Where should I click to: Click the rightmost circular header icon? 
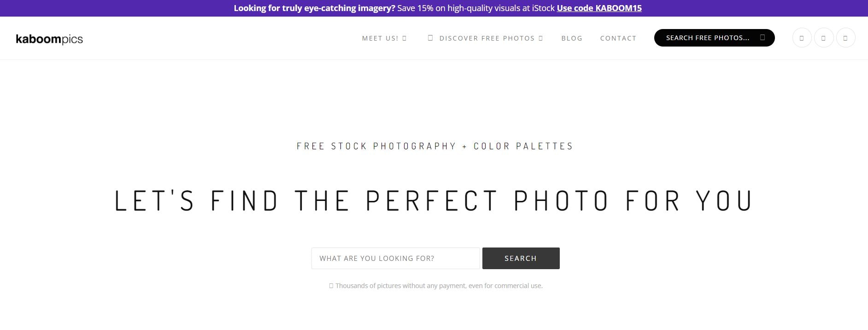click(845, 38)
